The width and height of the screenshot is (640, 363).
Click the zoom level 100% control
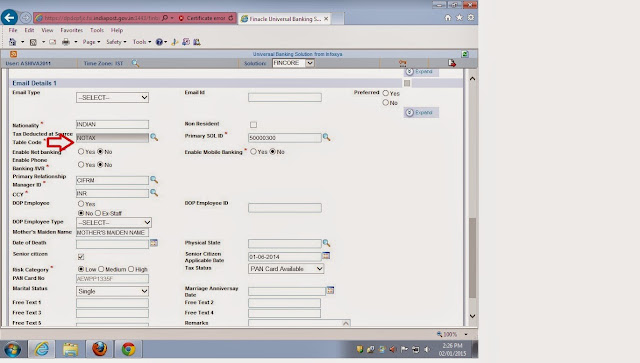pyautogui.click(x=452, y=334)
